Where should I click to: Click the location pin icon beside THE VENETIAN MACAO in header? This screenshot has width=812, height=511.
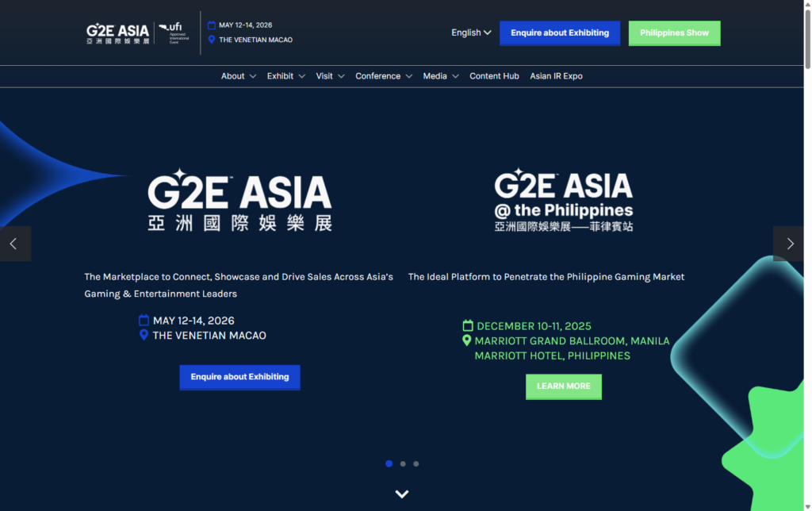click(x=210, y=39)
